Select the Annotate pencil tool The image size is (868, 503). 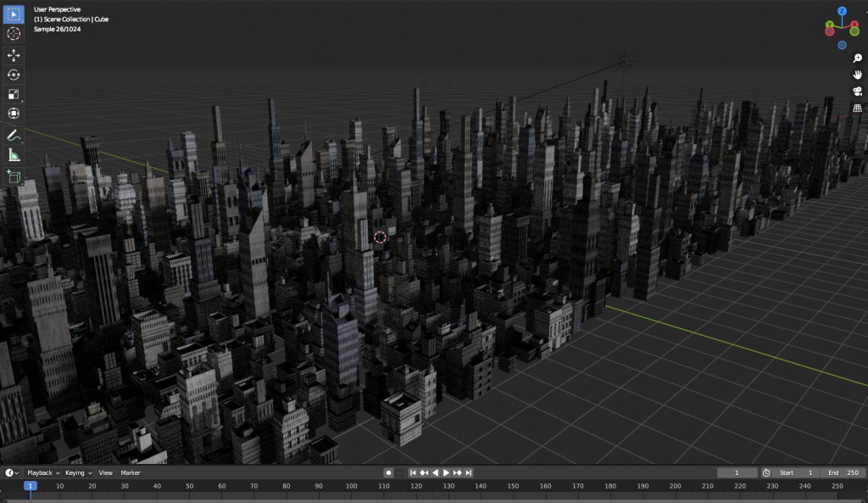click(14, 135)
